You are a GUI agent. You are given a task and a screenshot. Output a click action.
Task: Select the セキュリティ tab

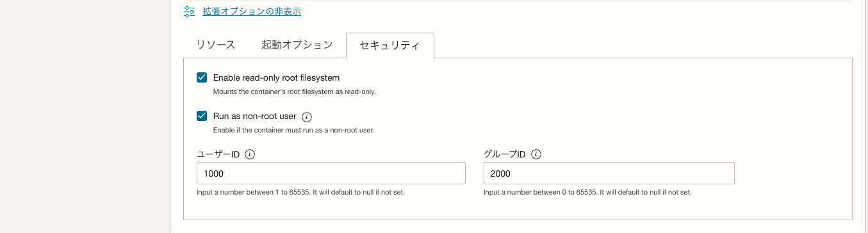(389, 45)
